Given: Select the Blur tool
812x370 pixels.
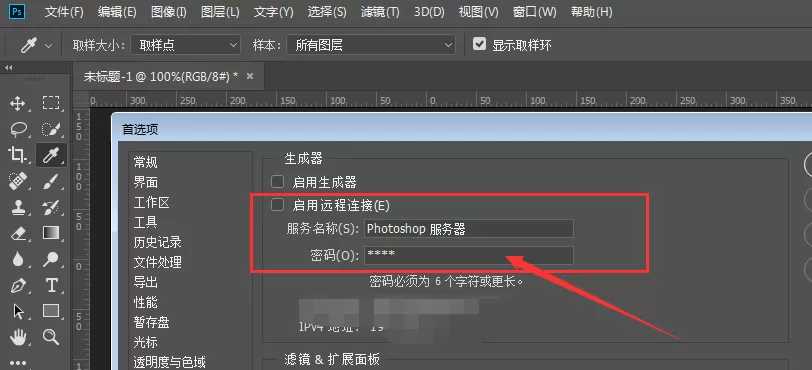Looking at the screenshot, I should pyautogui.click(x=18, y=259).
